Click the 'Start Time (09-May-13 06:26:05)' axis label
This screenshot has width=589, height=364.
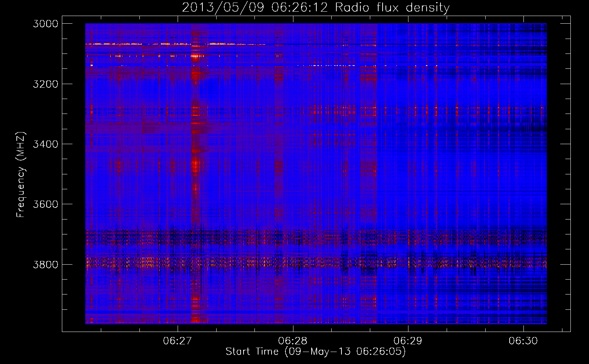pyautogui.click(x=315, y=352)
